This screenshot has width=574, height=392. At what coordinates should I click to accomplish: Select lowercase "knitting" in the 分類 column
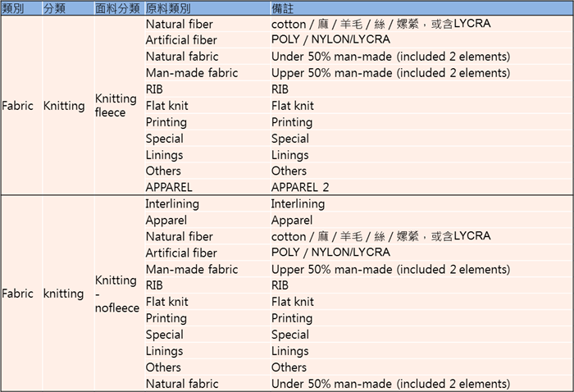tap(64, 294)
